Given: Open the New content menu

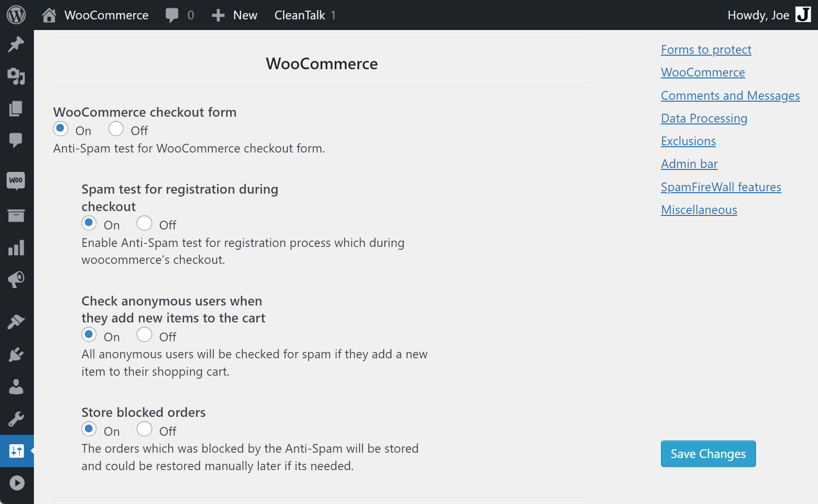Looking at the screenshot, I should (245, 15).
